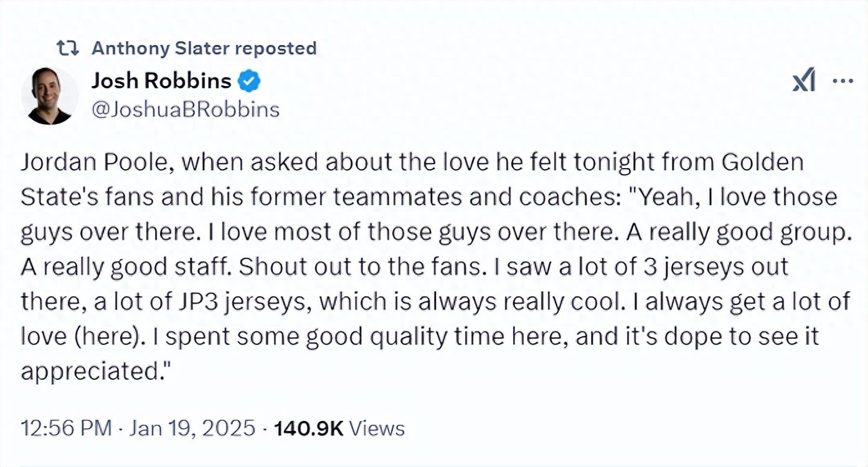This screenshot has width=868, height=467.
Task: Open the three-dot more options menu
Action: coord(842,82)
